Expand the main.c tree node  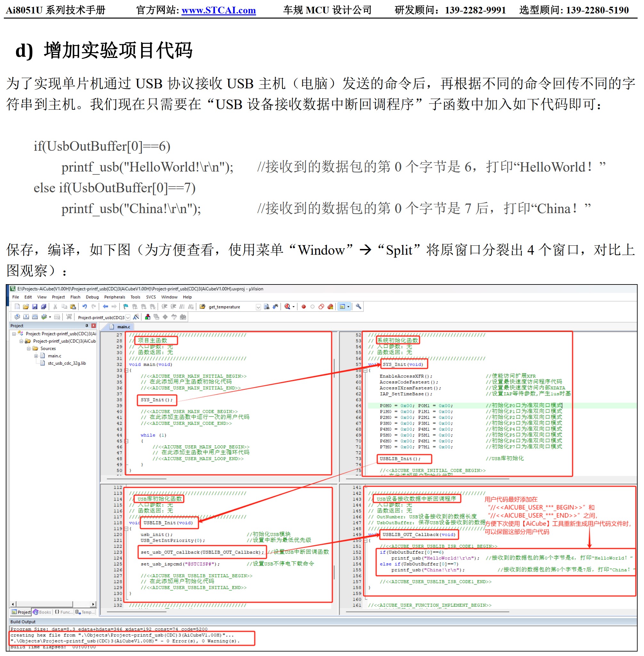point(36,356)
